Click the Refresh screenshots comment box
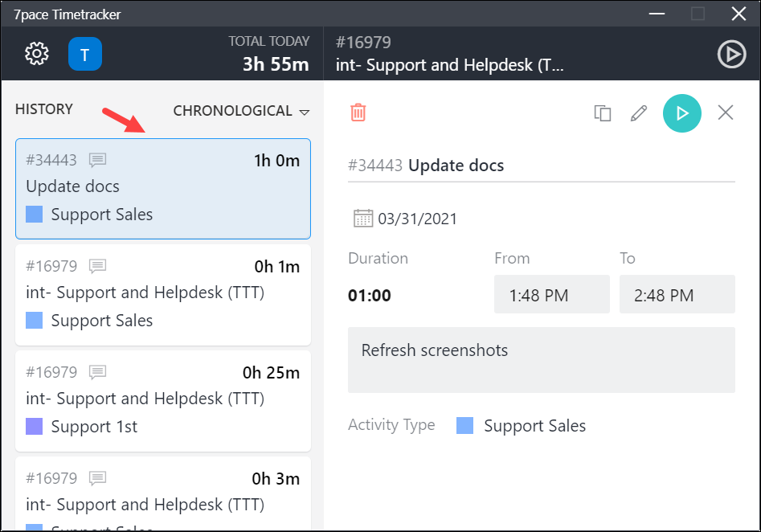Screen dimensions: 761x532 (x=542, y=360)
